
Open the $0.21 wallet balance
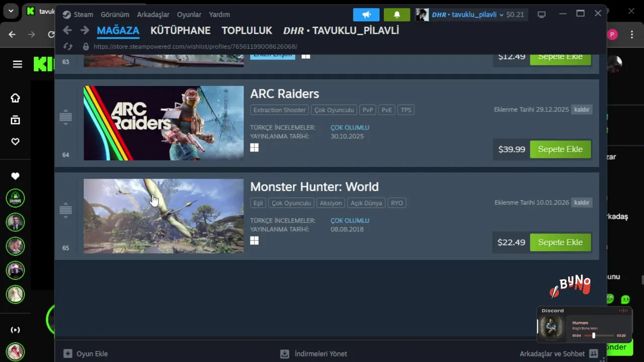tap(515, 15)
